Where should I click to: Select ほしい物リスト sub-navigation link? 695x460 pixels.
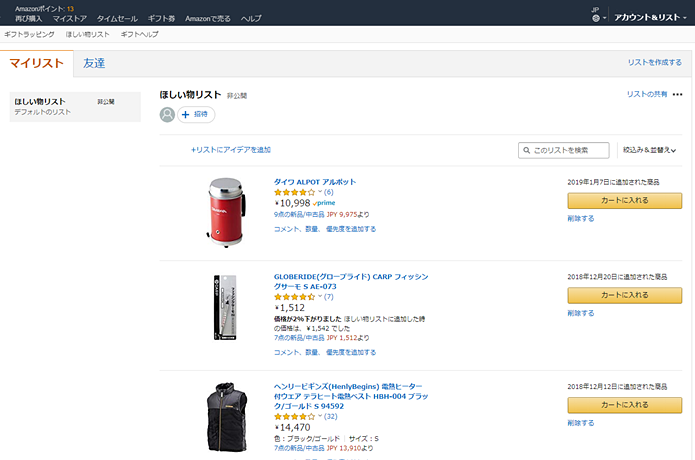coord(87,34)
